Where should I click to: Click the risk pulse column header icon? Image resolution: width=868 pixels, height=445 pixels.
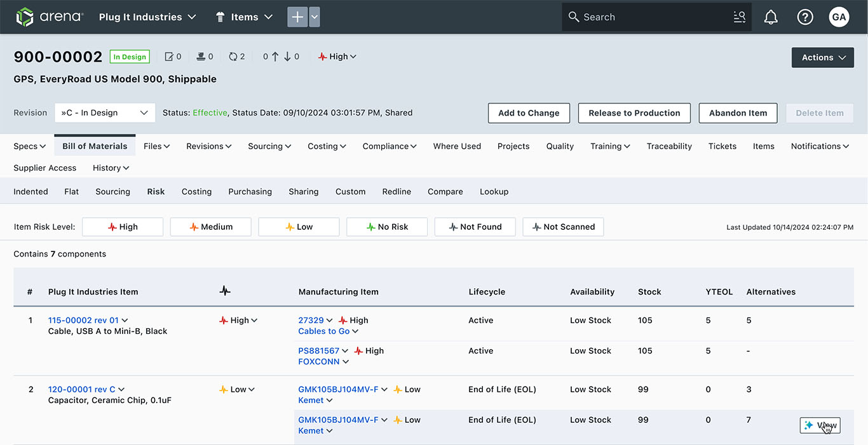pos(225,291)
